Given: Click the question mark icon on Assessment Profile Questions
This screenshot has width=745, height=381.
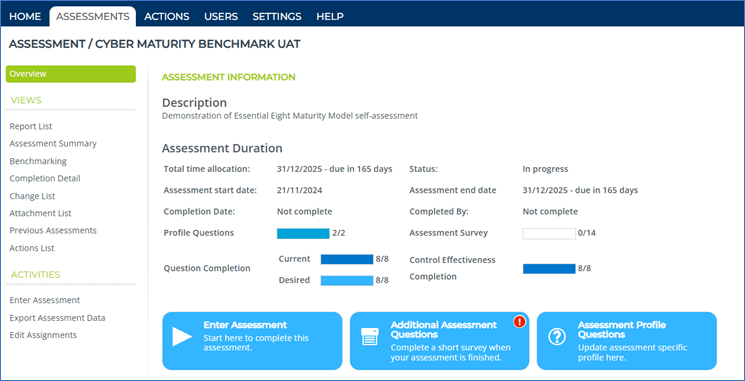Looking at the screenshot, I should (557, 337).
